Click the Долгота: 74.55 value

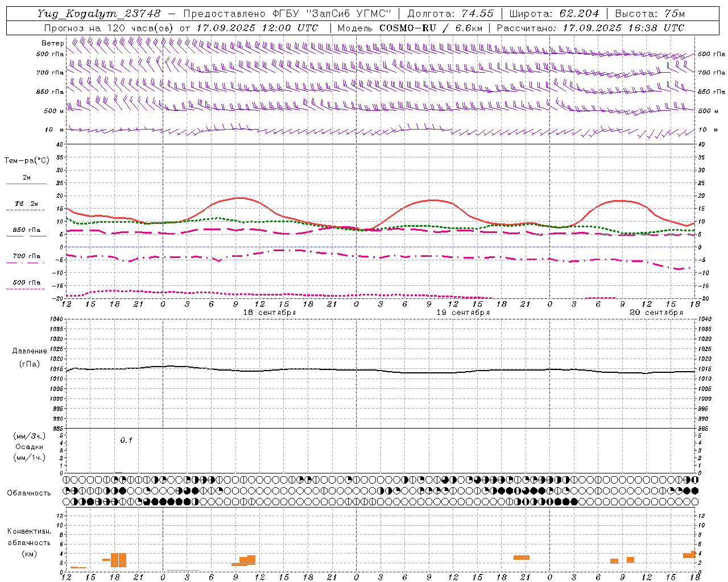tap(450, 14)
